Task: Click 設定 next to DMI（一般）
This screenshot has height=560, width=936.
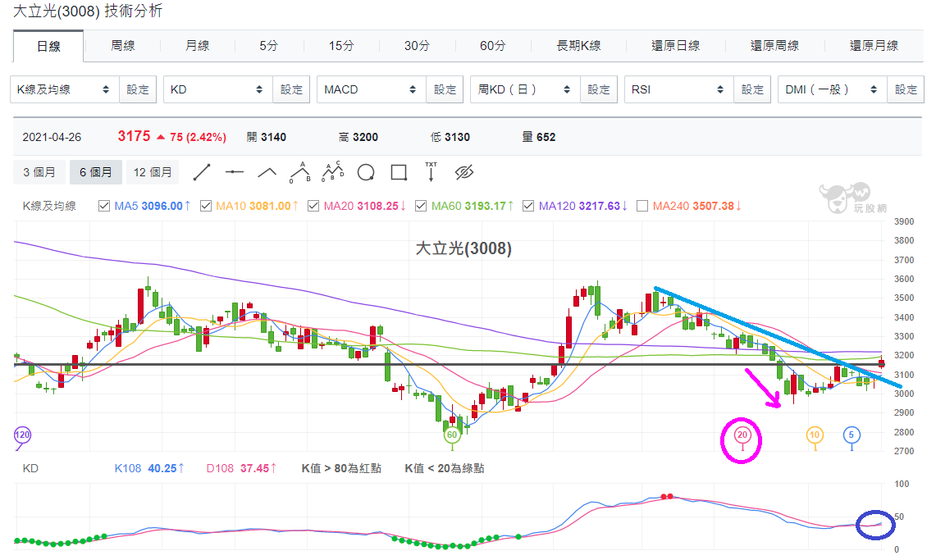Action: tap(906, 89)
